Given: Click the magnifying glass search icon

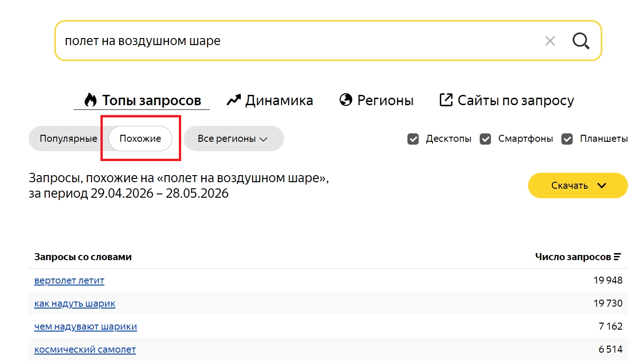Looking at the screenshot, I should (581, 41).
